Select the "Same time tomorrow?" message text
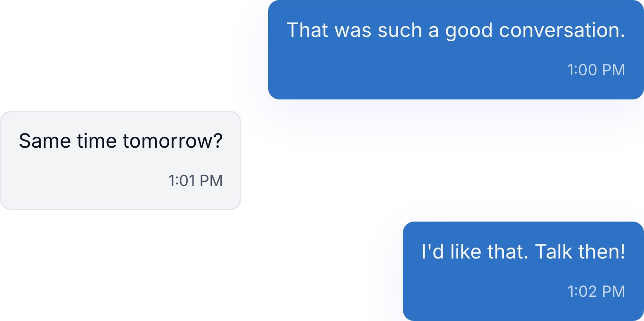The width and height of the screenshot is (644, 321). 121,141
